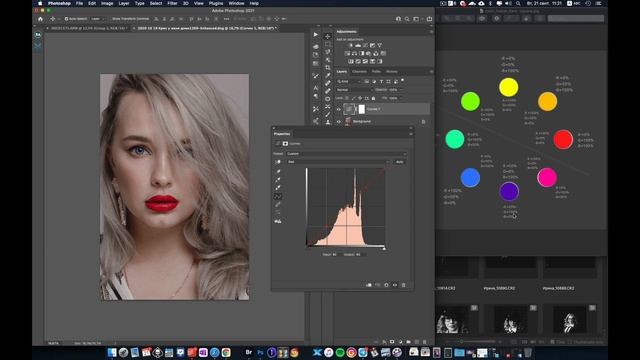Toggle clip adjustment to layer below
Screen dimensions: 640x360
tap(369, 285)
